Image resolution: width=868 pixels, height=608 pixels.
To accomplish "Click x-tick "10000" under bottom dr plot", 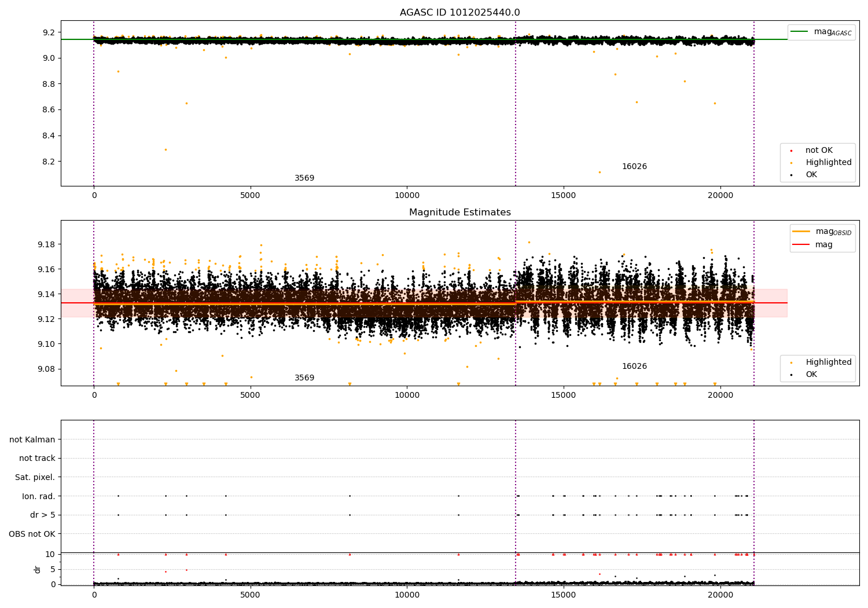I will 407,595.
